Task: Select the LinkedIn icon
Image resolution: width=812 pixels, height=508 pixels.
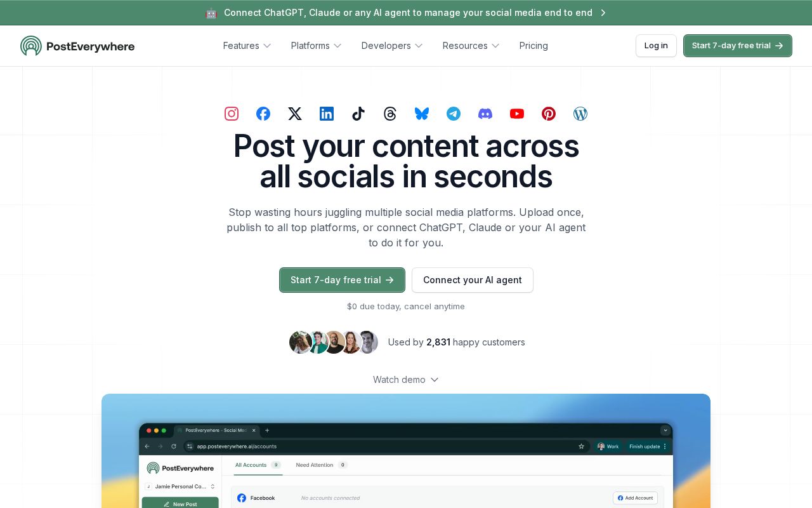Action: coord(327,114)
